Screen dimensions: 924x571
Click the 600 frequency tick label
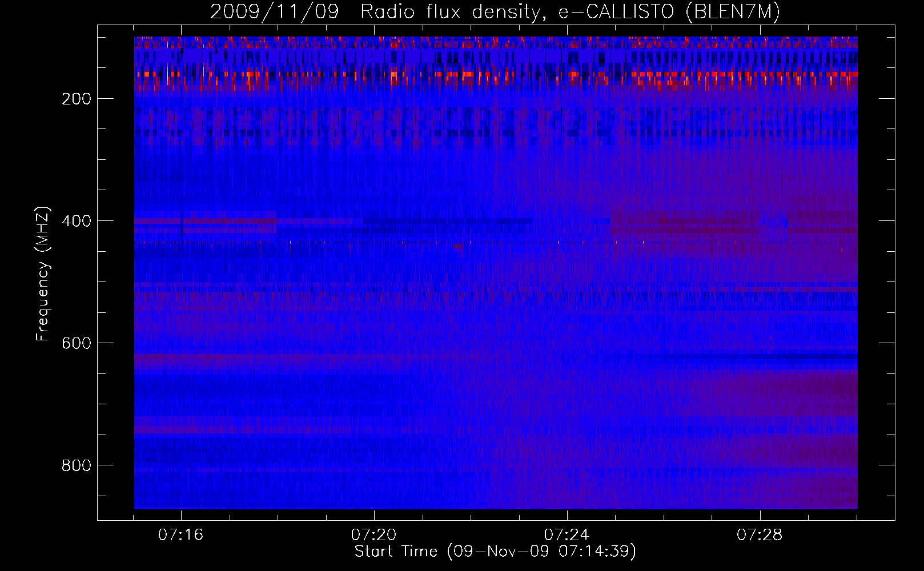pyautogui.click(x=77, y=343)
